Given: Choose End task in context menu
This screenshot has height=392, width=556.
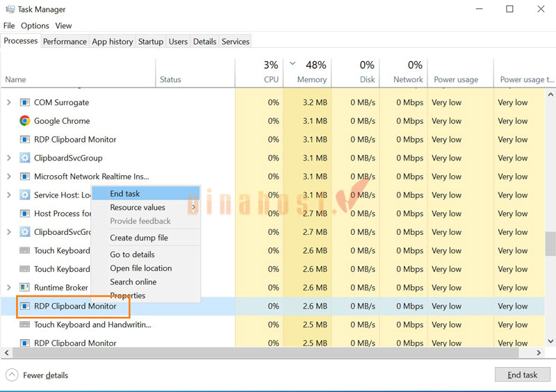Looking at the screenshot, I should (146, 194).
